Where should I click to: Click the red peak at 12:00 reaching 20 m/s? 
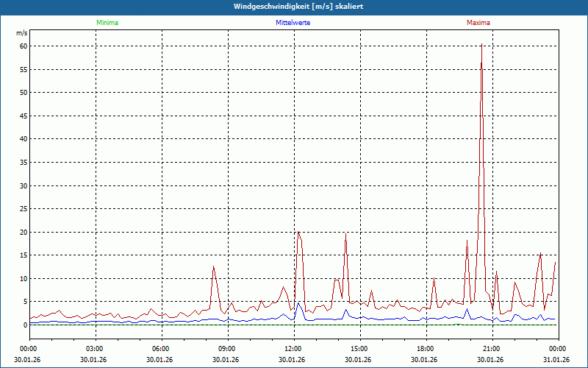[x=298, y=233]
